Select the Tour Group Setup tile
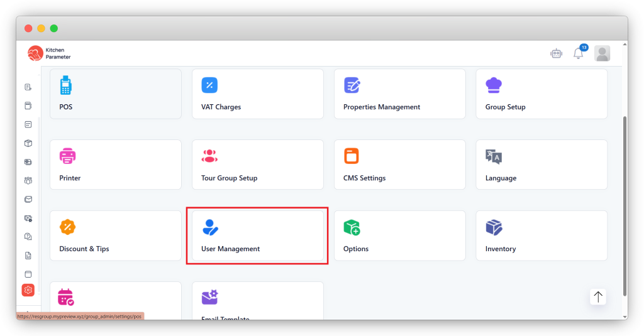The image size is (644, 336). 257,165
